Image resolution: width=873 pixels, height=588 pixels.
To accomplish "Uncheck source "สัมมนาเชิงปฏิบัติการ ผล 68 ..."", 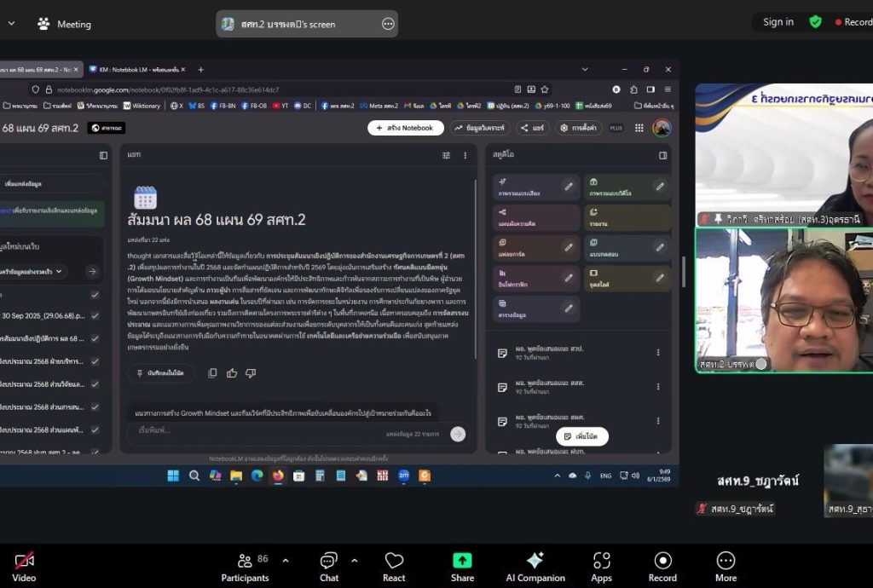I will tap(95, 338).
